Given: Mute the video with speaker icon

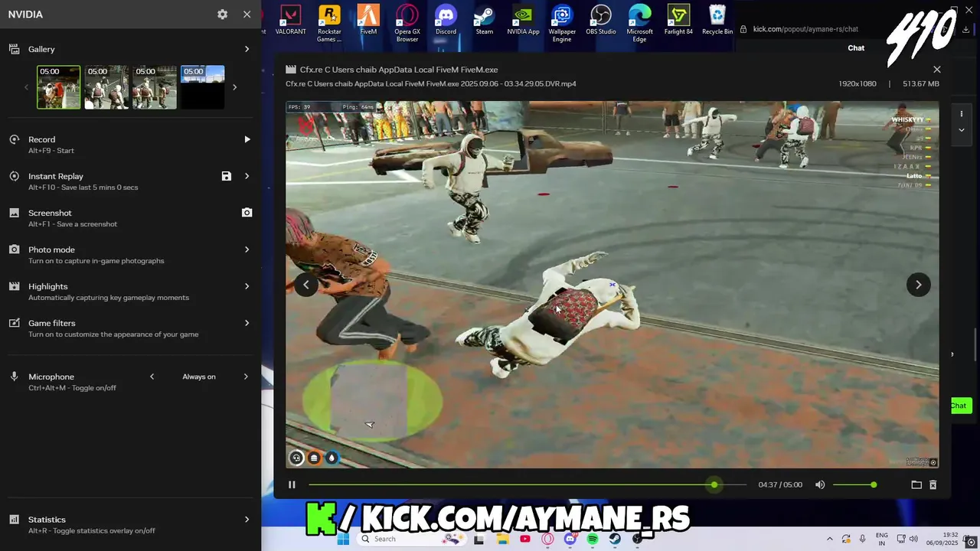Looking at the screenshot, I should [820, 484].
